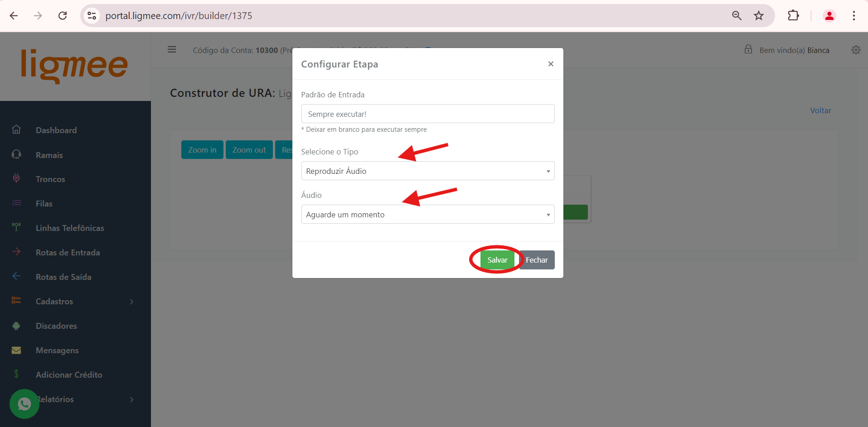The width and height of the screenshot is (868, 427).
Task: Close the Configurar Etapa dialog
Action: (550, 64)
